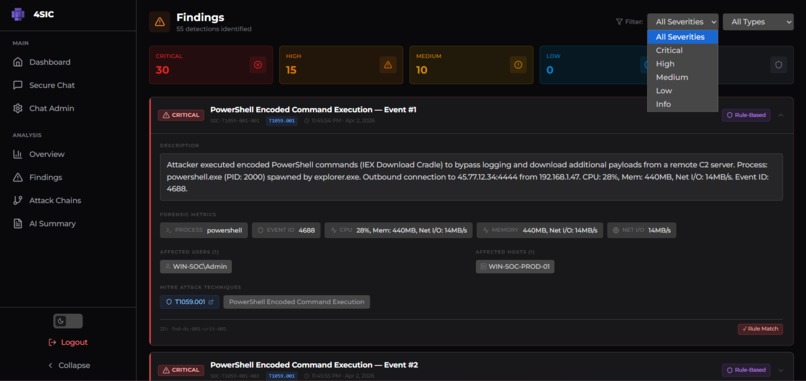Click PowerShell Encoded Command Execution technique chip
Image resolution: width=806 pixels, height=381 pixels.
pos(297,302)
